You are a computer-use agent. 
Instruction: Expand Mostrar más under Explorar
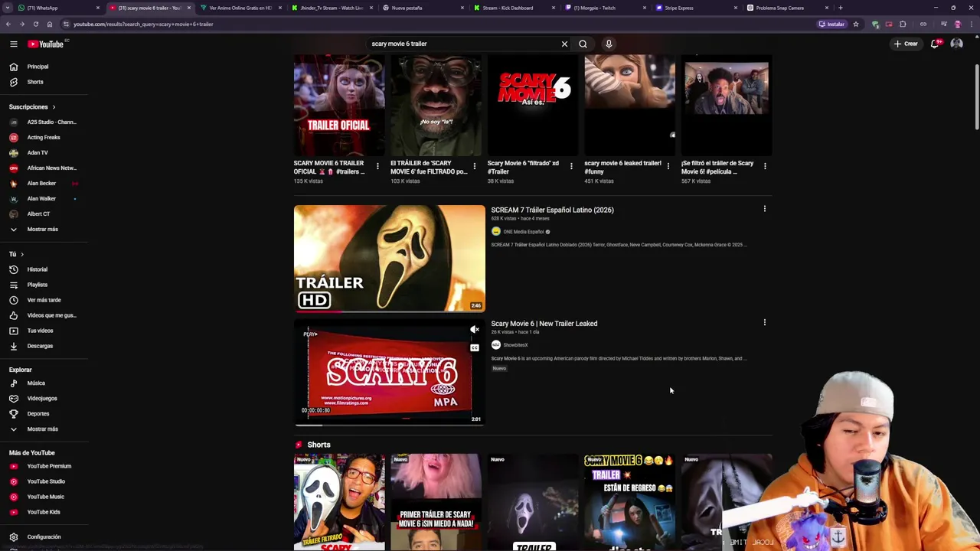(44, 429)
